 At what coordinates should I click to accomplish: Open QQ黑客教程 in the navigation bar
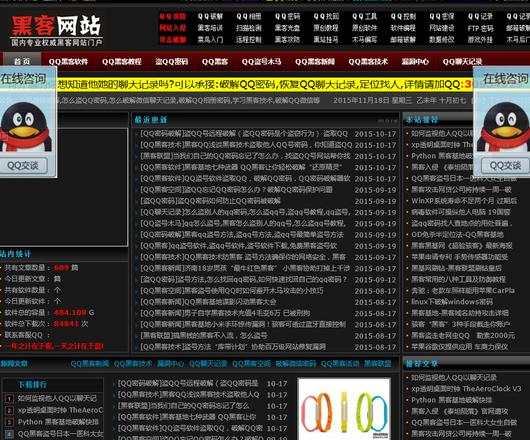(122, 62)
